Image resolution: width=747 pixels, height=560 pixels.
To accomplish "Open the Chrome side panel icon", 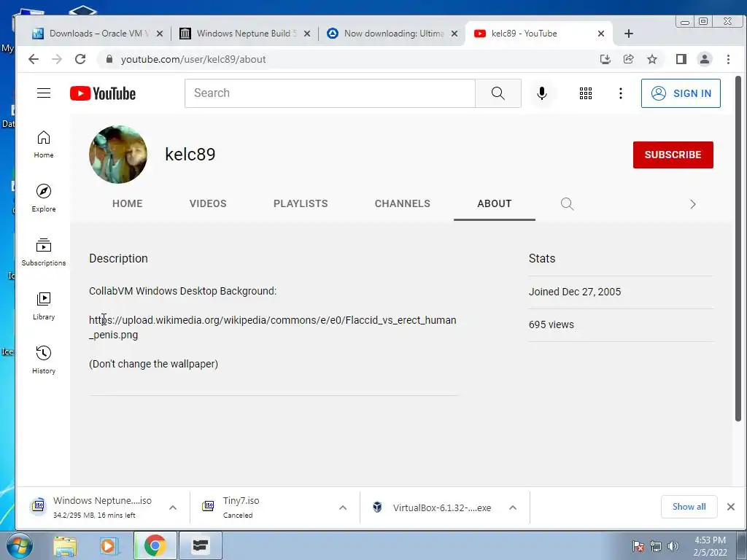I will pyautogui.click(x=681, y=59).
